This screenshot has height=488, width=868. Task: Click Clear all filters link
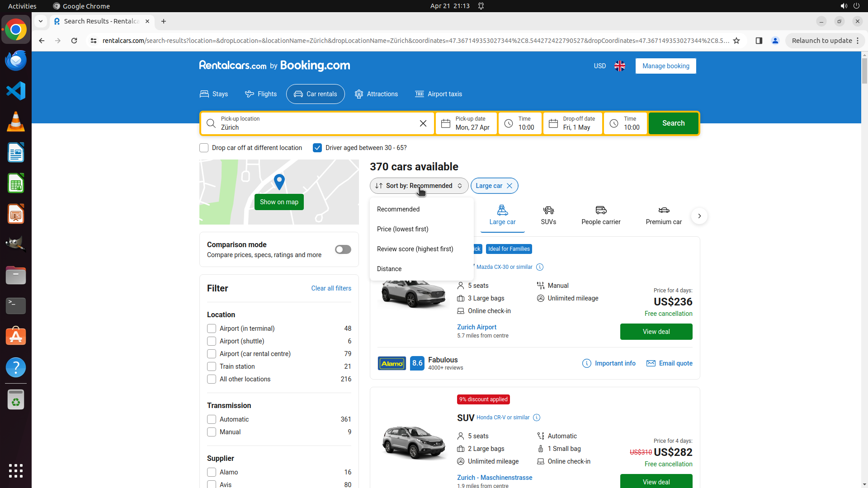point(331,288)
